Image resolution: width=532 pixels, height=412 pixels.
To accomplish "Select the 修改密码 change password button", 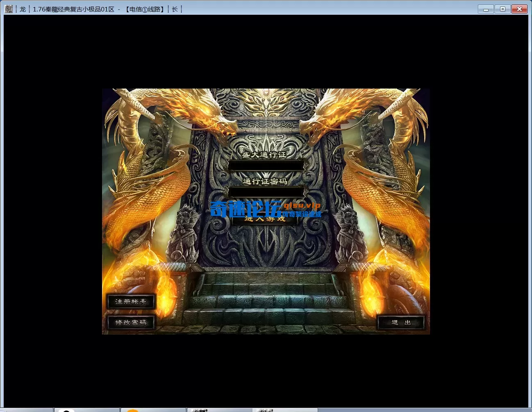I will [x=131, y=323].
